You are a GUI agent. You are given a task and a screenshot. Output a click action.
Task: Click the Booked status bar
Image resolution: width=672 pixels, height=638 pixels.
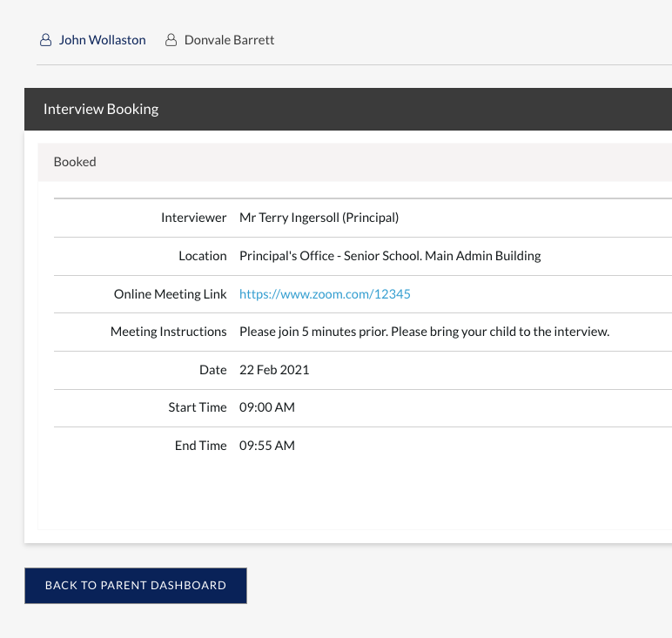[x=348, y=162]
